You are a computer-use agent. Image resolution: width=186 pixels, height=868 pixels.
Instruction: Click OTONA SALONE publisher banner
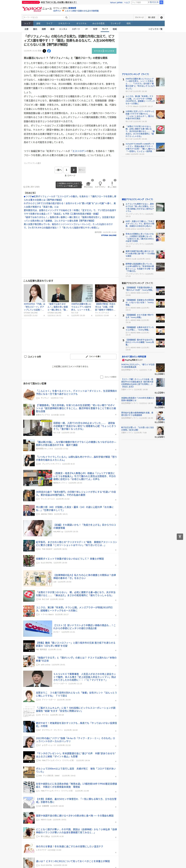coord(104,51)
